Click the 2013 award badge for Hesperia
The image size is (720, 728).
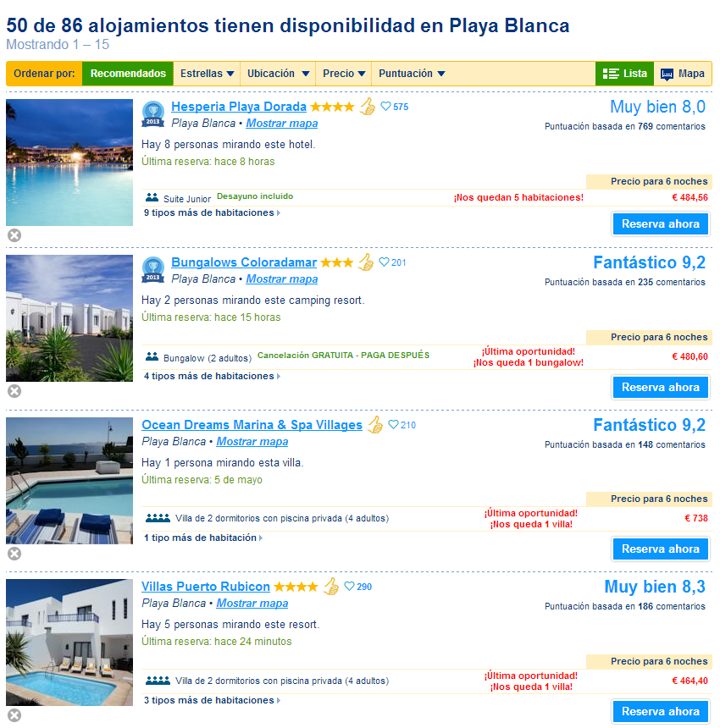click(x=153, y=113)
